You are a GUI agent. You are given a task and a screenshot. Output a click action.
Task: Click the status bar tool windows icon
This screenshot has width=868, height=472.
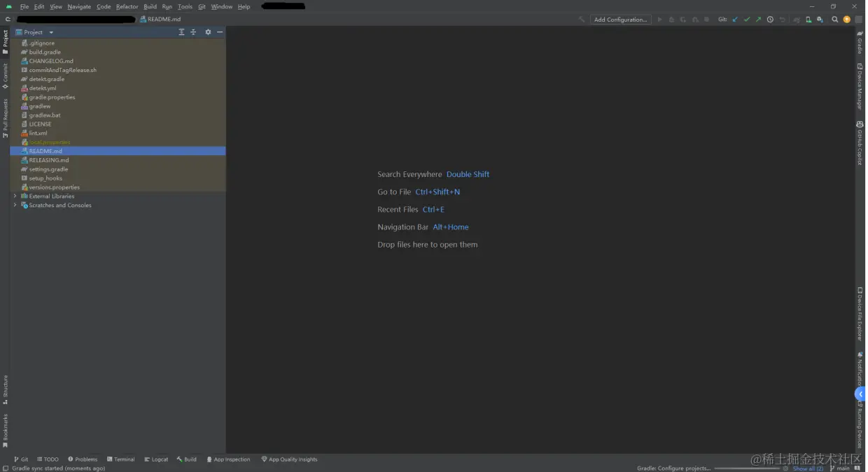[6, 469]
